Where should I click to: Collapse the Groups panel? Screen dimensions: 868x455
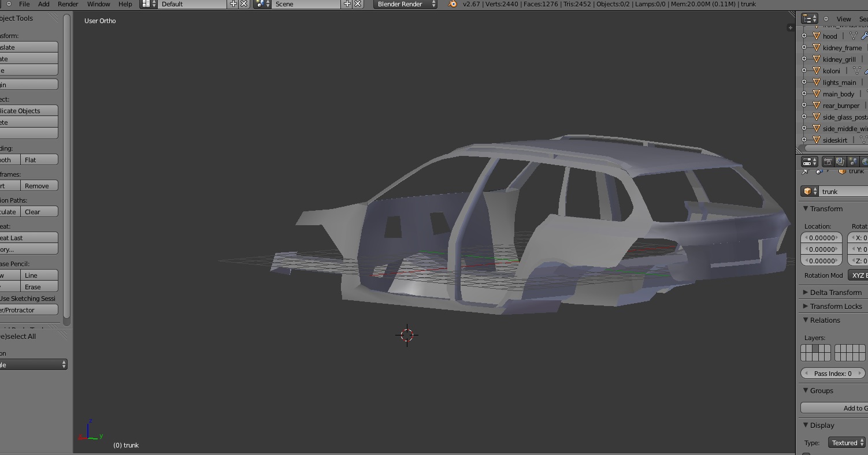click(806, 390)
